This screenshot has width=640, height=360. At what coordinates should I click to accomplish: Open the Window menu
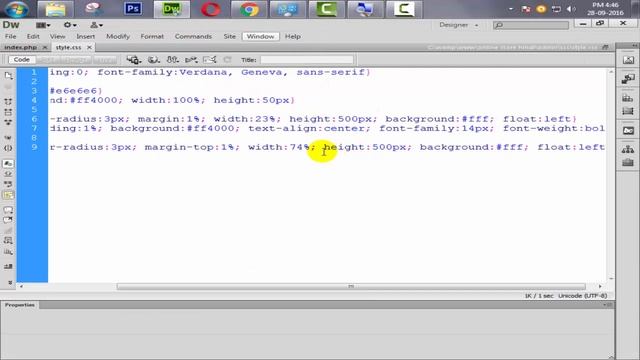pos(260,36)
